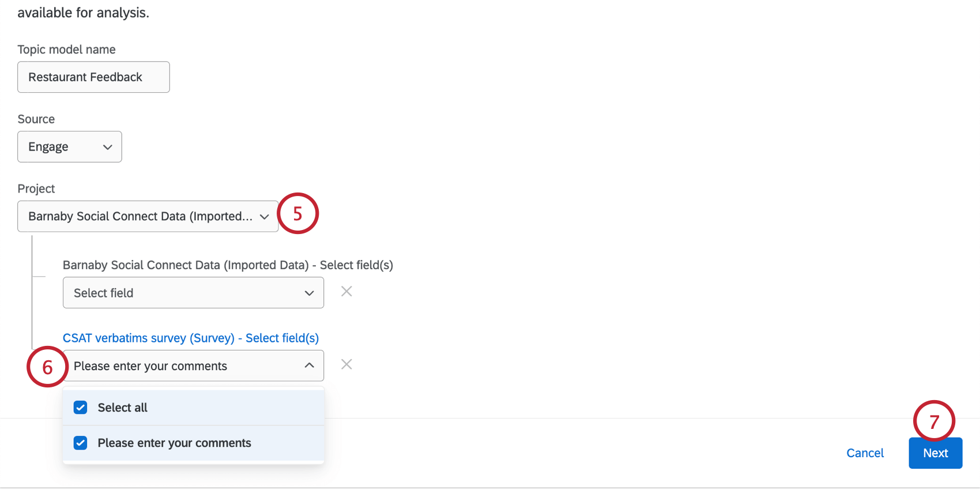Click the Next button
Image resolution: width=980 pixels, height=490 pixels.
pos(935,453)
